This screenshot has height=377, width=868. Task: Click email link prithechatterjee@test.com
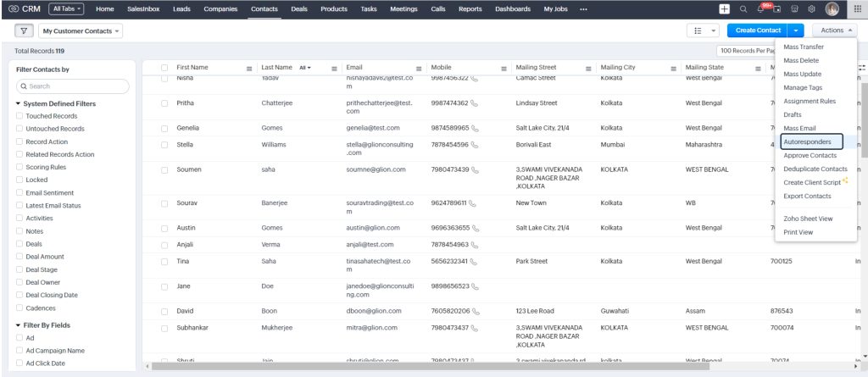coord(379,107)
